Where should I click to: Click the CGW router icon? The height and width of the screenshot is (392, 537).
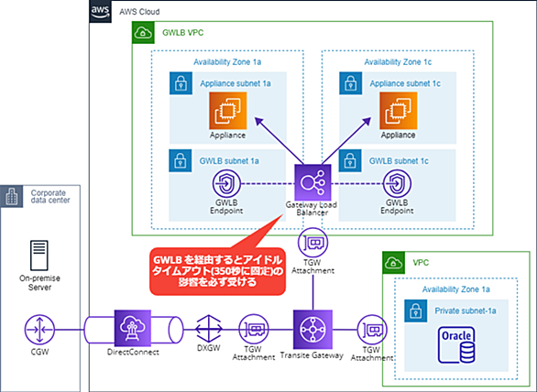39,330
